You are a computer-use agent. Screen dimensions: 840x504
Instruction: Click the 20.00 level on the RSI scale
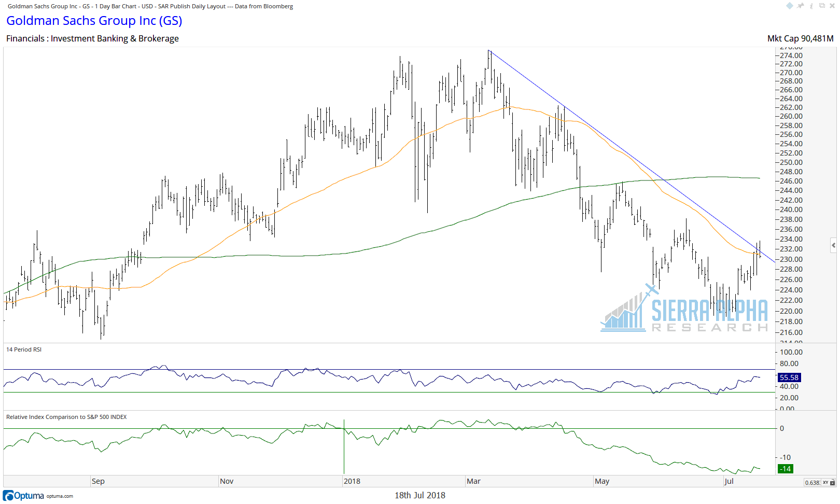pyautogui.click(x=789, y=398)
